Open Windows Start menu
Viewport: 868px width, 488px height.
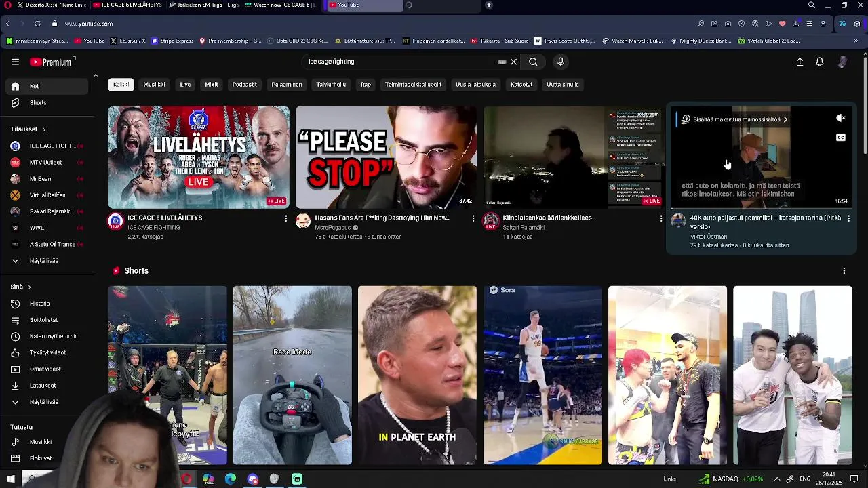[10, 479]
